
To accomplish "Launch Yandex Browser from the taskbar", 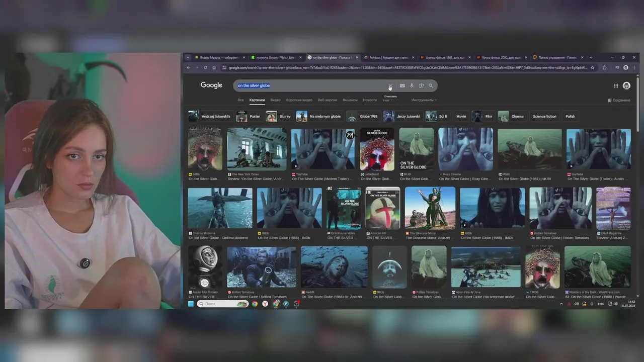I will 265,304.
